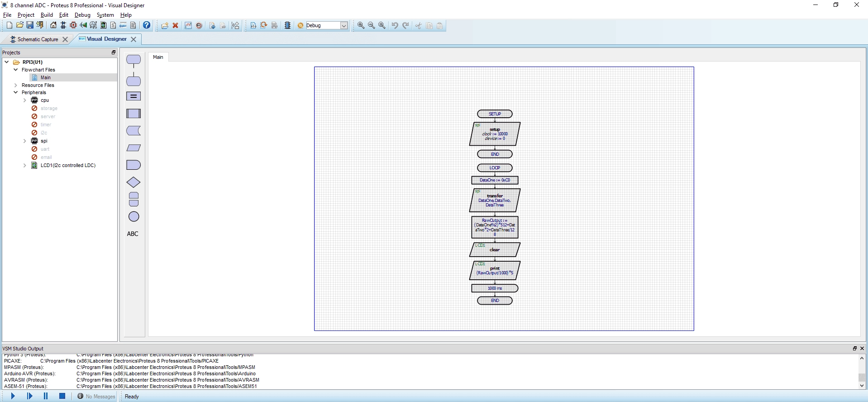Viewport: 868px width, 402px height.
Task: Select the Time Delay block tool
Action: point(134,165)
